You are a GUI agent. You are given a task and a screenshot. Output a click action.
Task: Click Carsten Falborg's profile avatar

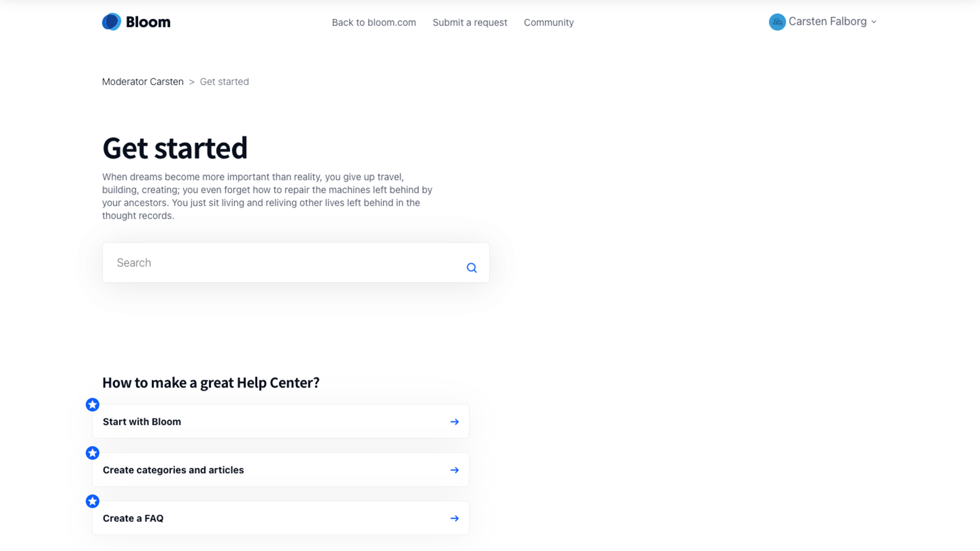777,22
